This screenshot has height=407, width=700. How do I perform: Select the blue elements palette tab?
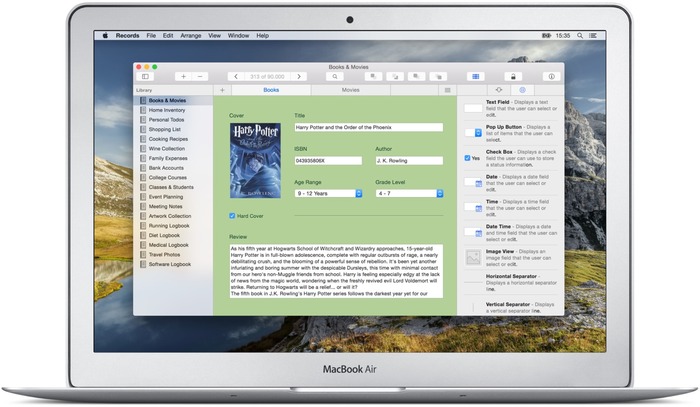(522, 90)
